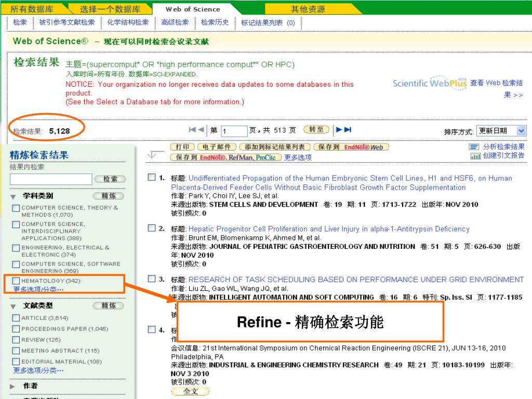Check MEETING ABSTRACT (115) document type
This screenshot has width=532, height=399.
pyautogui.click(x=16, y=351)
